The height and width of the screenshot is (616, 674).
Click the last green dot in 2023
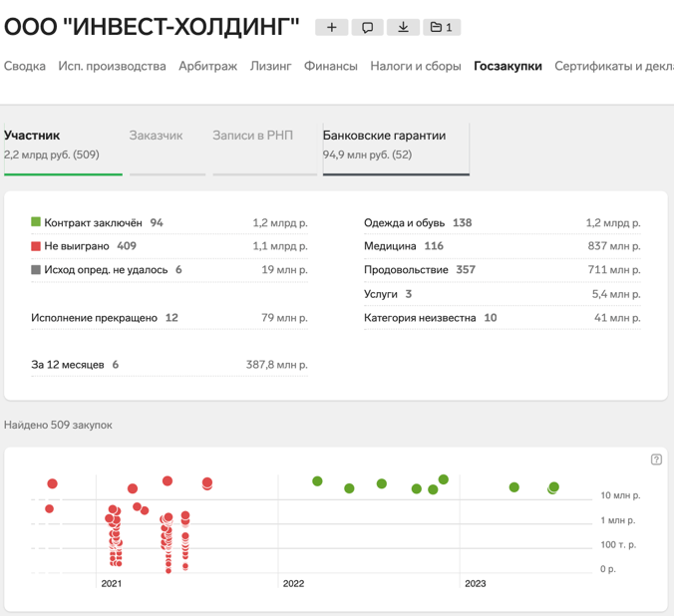[554, 486]
